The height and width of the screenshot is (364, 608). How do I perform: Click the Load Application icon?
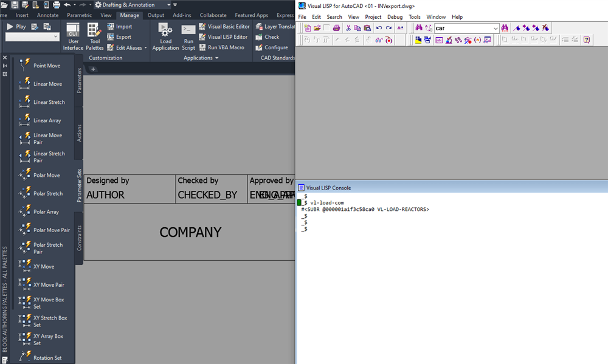(x=165, y=36)
